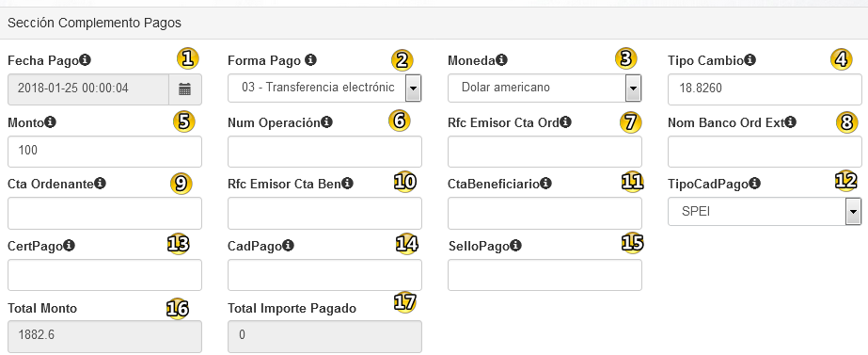This screenshot has width=868, height=355.
Task: Focus the Monto input field with 100
Action: 104,152
